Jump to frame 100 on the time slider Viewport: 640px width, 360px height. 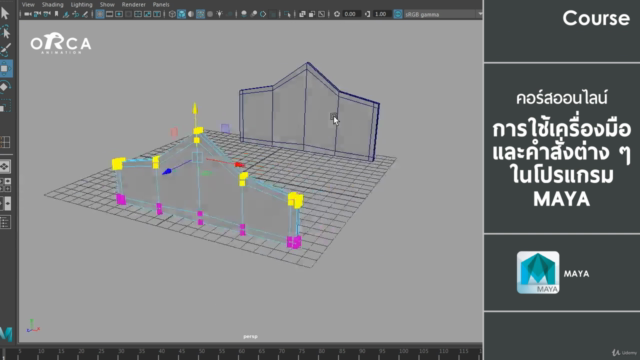point(403,351)
